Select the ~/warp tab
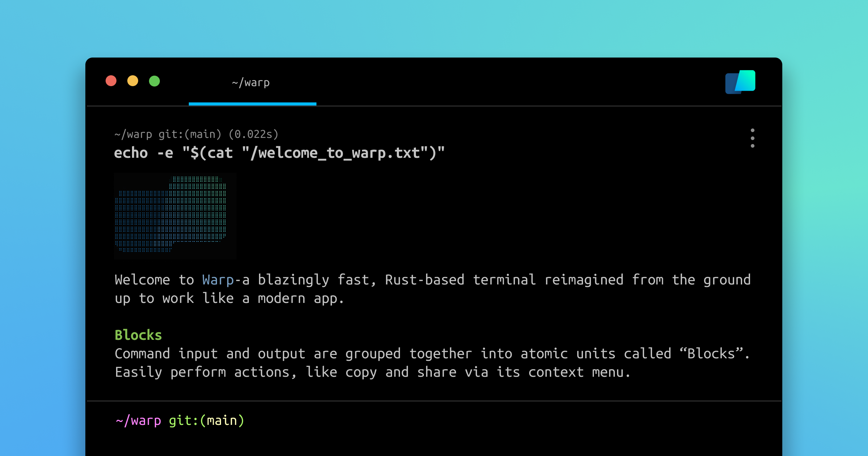This screenshot has height=456, width=868. tap(252, 83)
